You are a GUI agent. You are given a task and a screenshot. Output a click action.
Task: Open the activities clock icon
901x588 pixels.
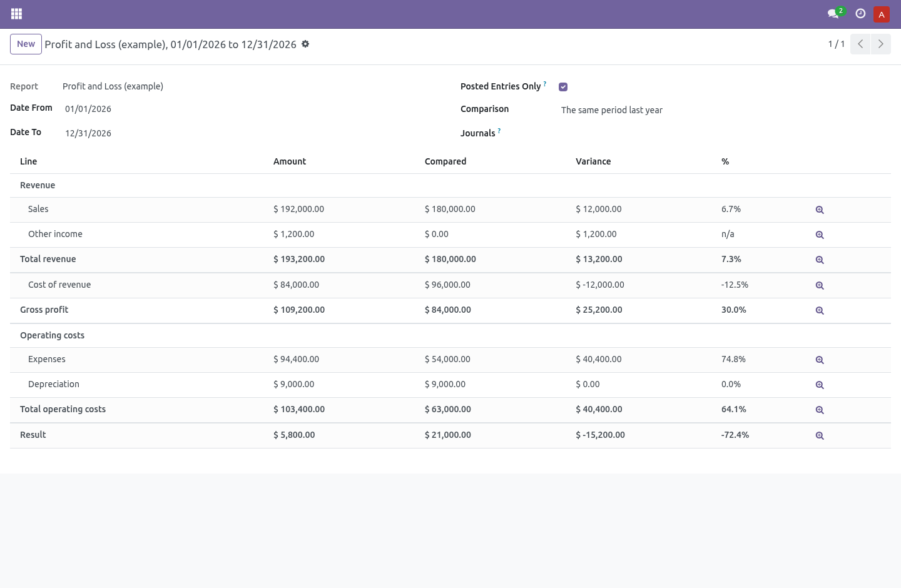[x=860, y=14]
